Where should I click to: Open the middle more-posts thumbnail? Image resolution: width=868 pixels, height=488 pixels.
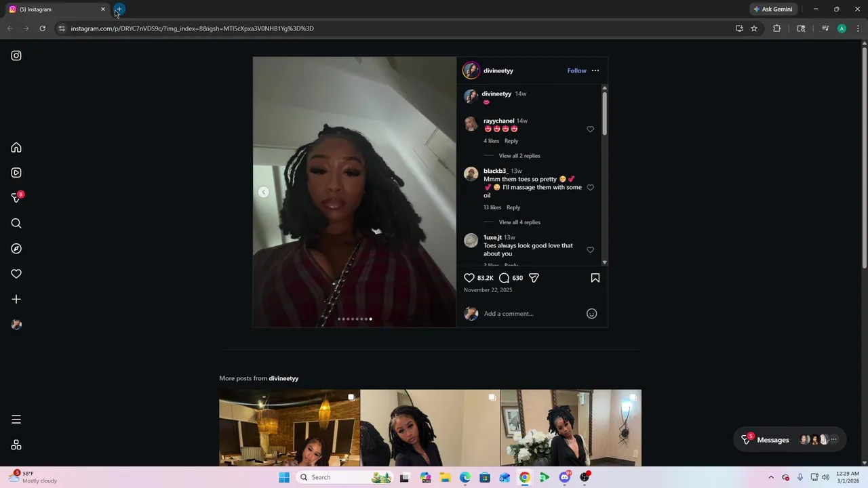[430, 428]
